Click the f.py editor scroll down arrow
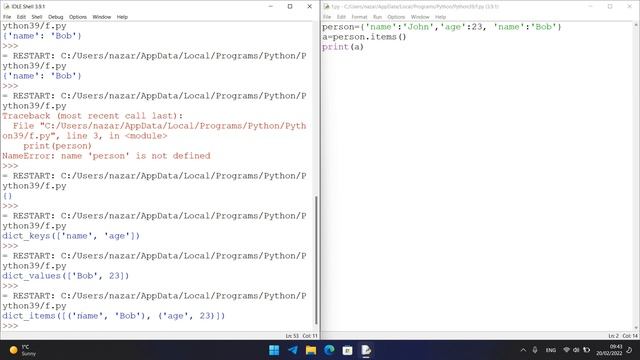The width and height of the screenshot is (640, 360). point(636,327)
